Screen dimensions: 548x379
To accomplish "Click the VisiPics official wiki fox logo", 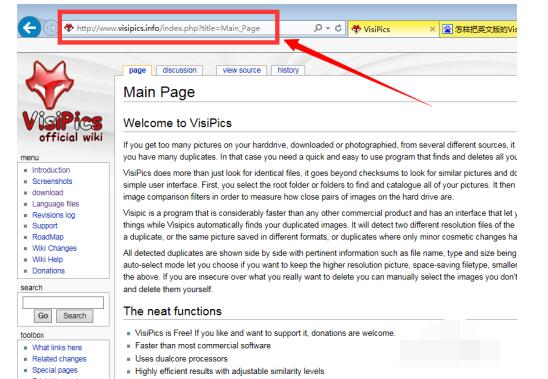I will pos(62,101).
